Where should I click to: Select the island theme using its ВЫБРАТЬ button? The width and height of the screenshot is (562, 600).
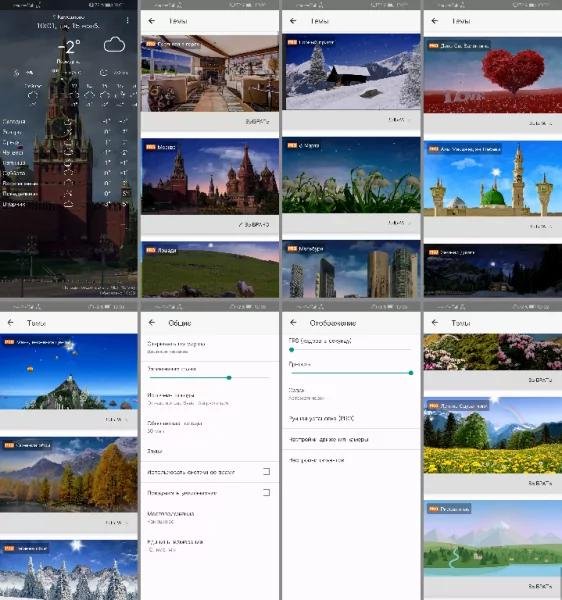tap(116, 420)
